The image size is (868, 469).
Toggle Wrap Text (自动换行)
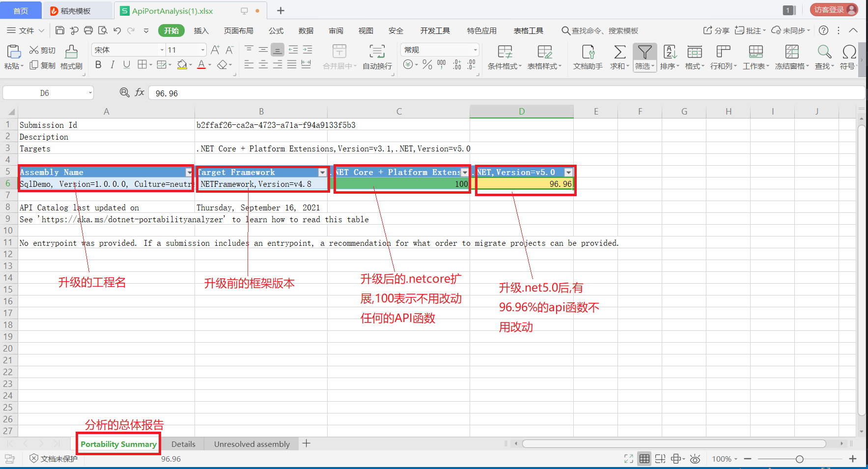pyautogui.click(x=377, y=57)
